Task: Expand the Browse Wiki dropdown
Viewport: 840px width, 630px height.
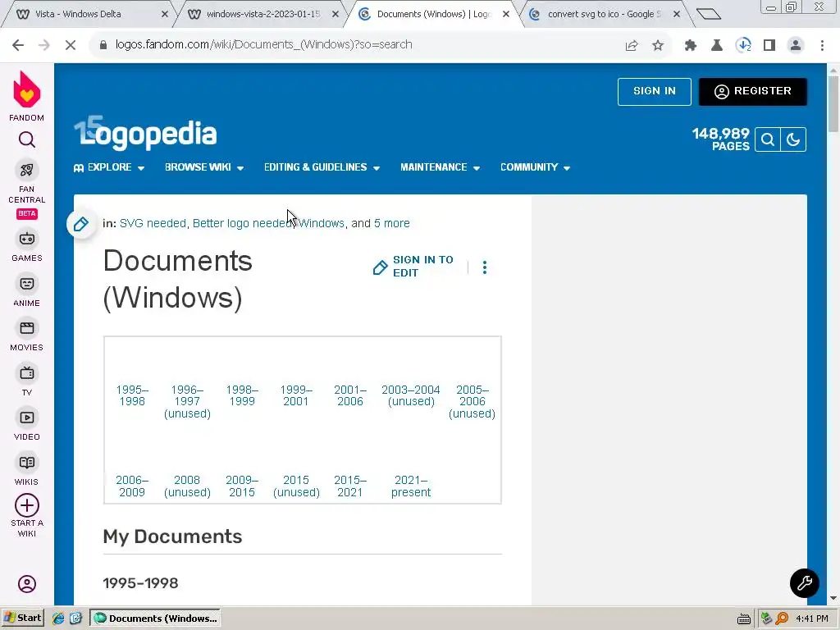Action: (x=204, y=167)
